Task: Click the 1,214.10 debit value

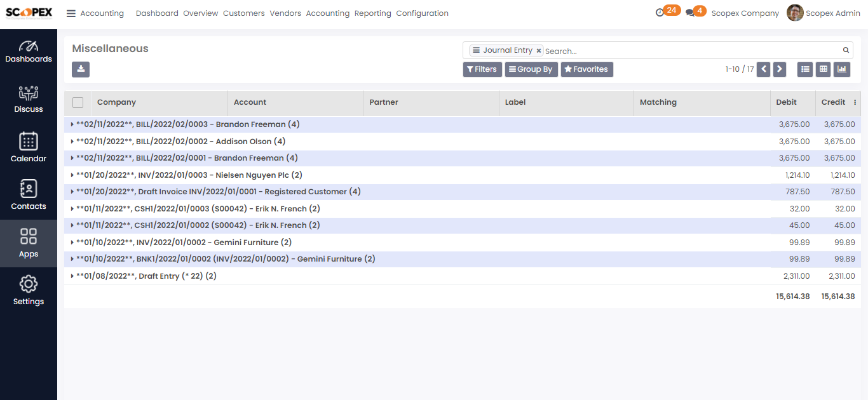Action: (797, 175)
